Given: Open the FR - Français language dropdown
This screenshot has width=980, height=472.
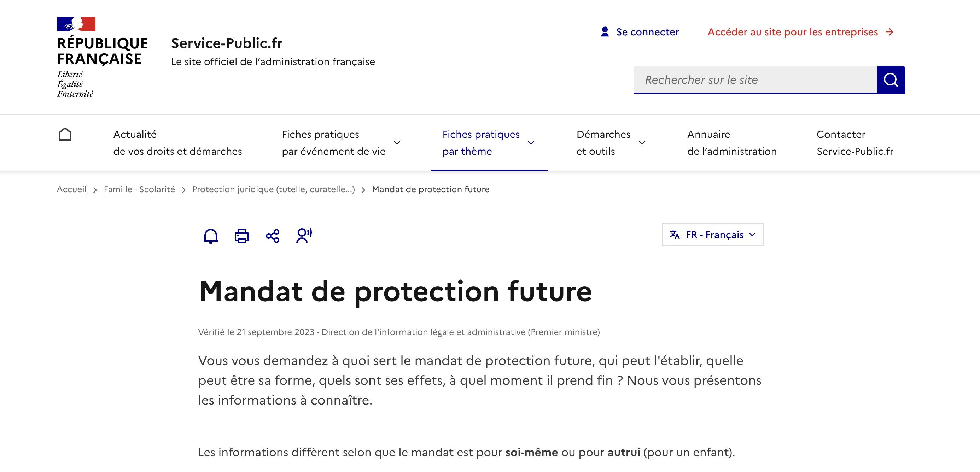Looking at the screenshot, I should pos(712,235).
